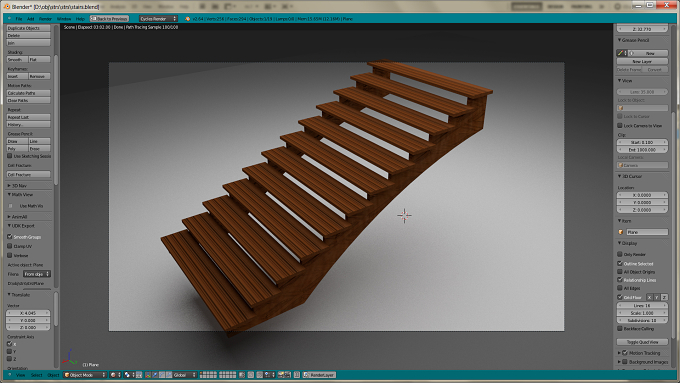This screenshot has height=383, width=680.
Task: Click the RenderLayer button in the header
Action: click(320, 375)
